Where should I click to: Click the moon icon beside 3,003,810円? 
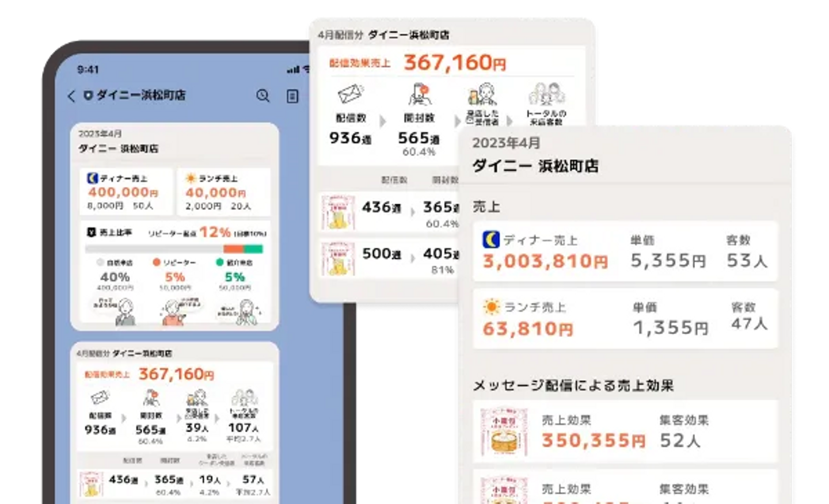(491, 239)
